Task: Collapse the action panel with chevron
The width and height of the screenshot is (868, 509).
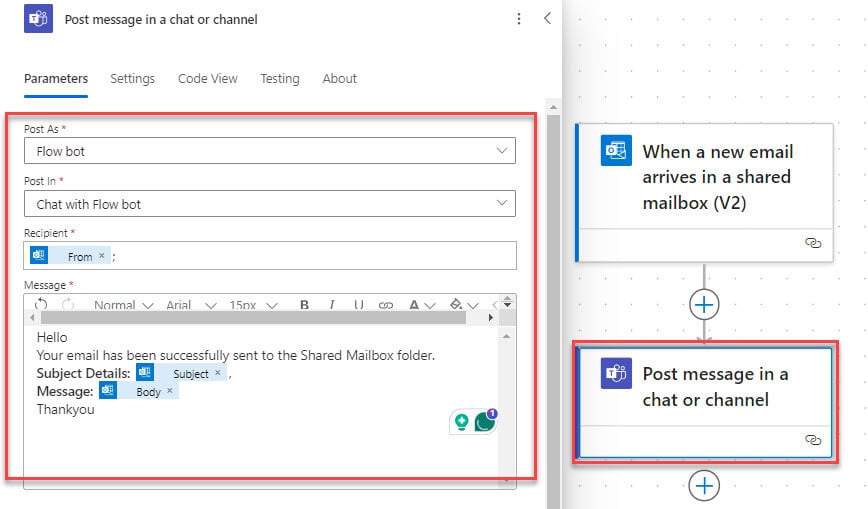Action: (547, 18)
